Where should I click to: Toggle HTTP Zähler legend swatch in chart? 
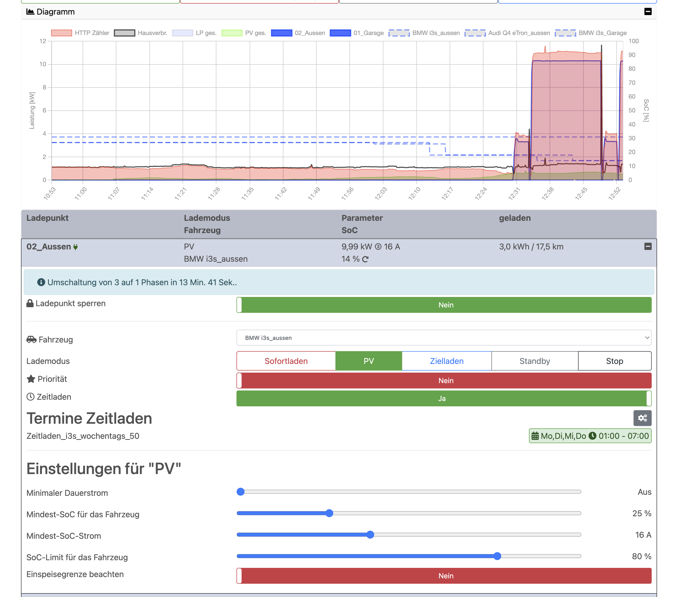[x=61, y=33]
